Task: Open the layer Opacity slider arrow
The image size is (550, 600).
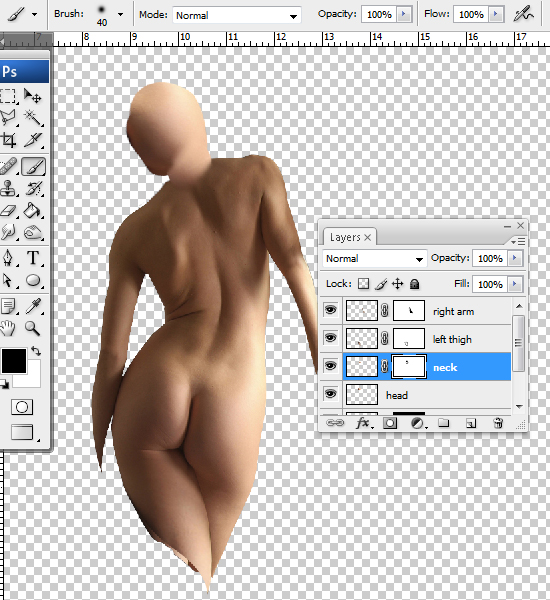Action: [x=515, y=258]
